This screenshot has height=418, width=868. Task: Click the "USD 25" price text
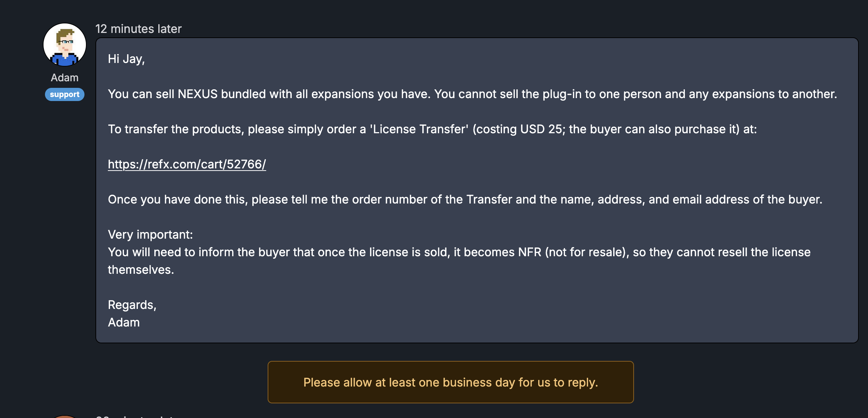click(541, 129)
